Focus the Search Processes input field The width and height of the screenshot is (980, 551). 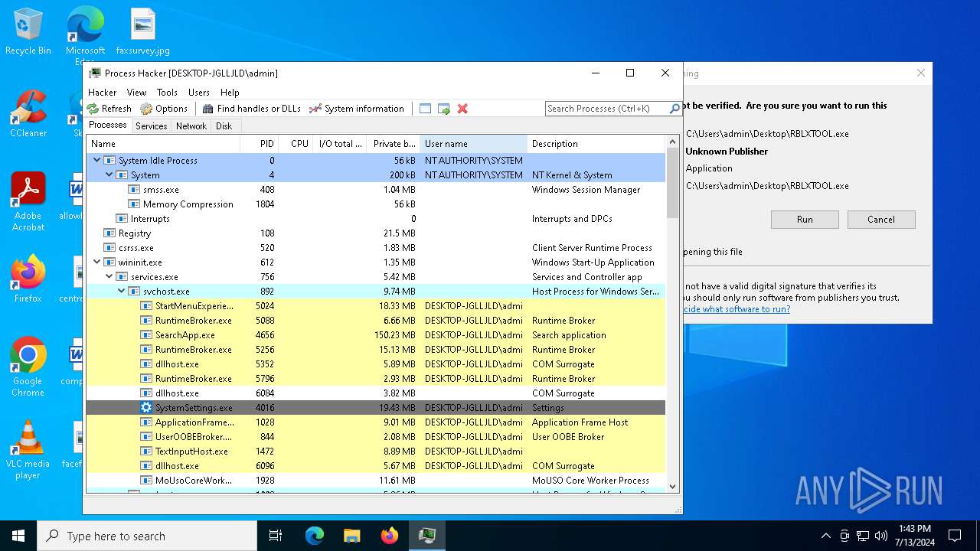607,109
